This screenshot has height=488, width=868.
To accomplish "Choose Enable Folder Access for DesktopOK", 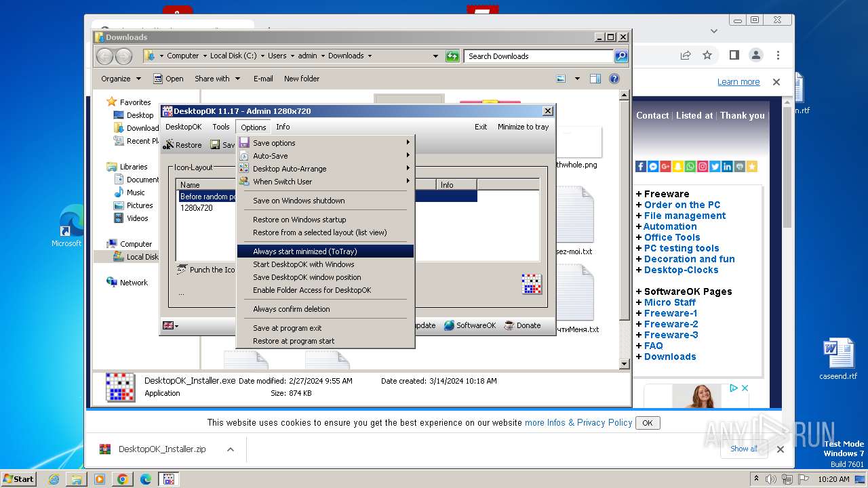I will [325, 290].
